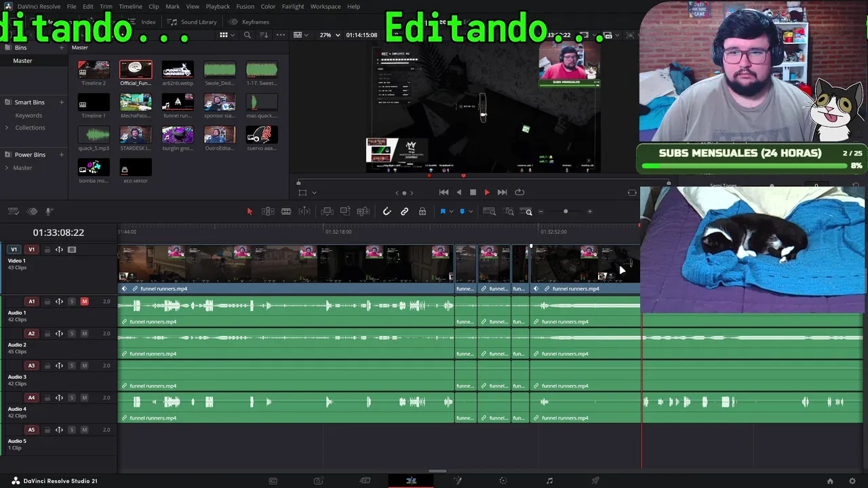Viewport: 868px width, 488px height.
Task: Mute Audio 4 track with M button
Action: 84,398
